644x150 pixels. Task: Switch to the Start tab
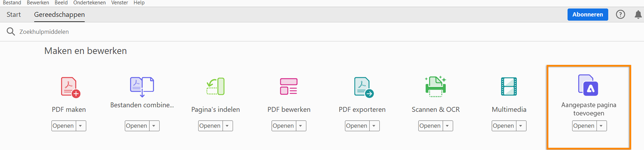14,14
